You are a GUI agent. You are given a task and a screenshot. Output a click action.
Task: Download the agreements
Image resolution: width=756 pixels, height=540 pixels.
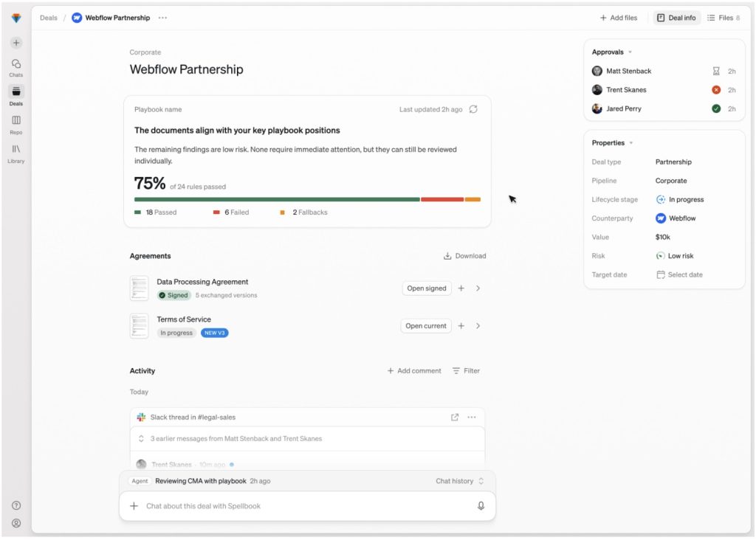[x=465, y=256]
